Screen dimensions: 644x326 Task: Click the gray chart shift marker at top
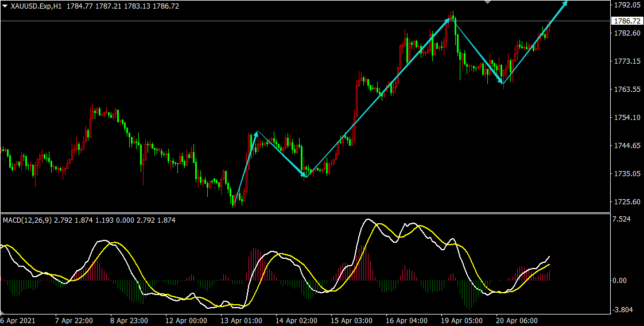tap(488, 2)
